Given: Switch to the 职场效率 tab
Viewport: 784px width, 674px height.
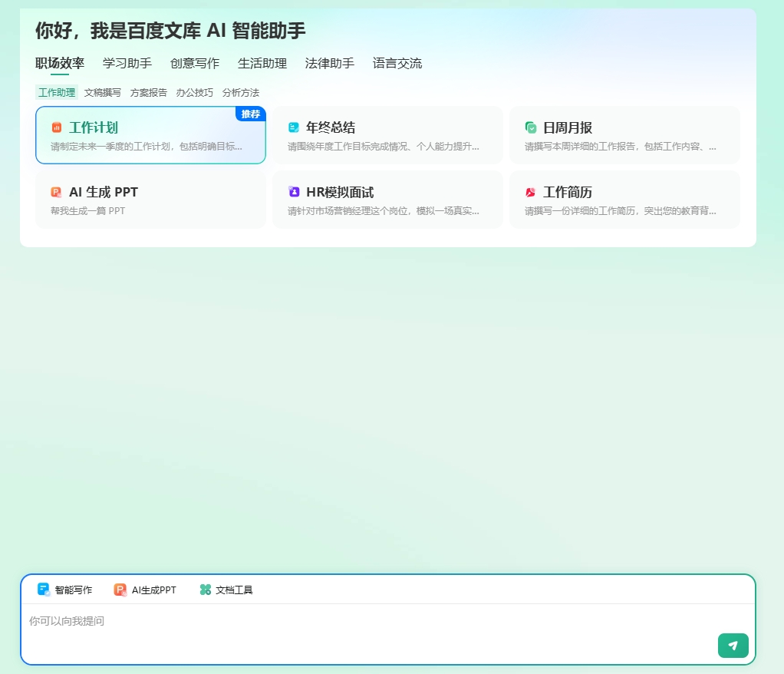Looking at the screenshot, I should tap(60, 64).
